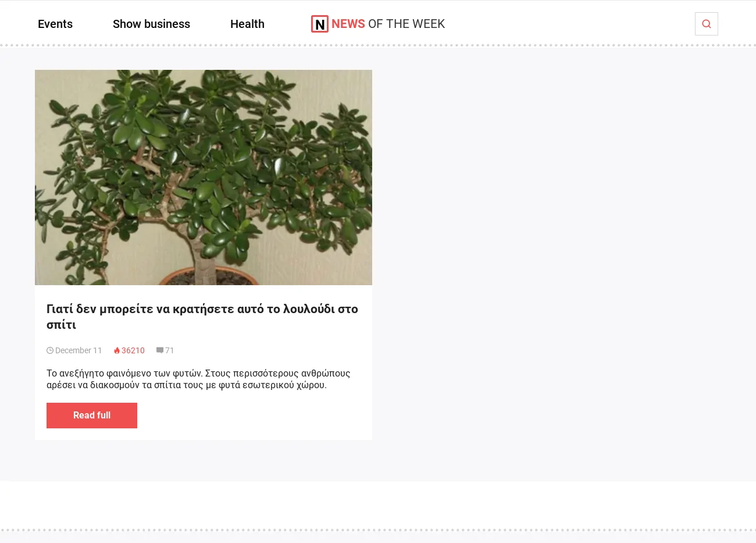The height and width of the screenshot is (543, 756).
Task: Open the search icon button
Action: tap(707, 24)
